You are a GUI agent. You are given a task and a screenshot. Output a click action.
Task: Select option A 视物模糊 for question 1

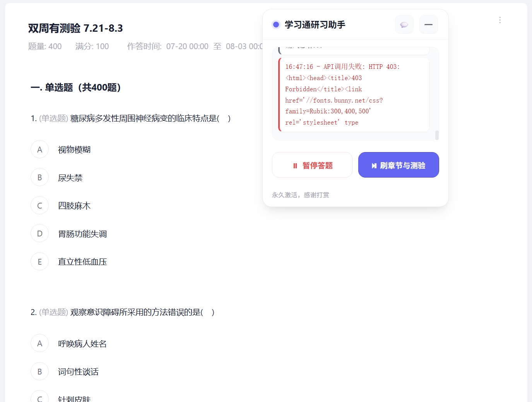(39, 150)
